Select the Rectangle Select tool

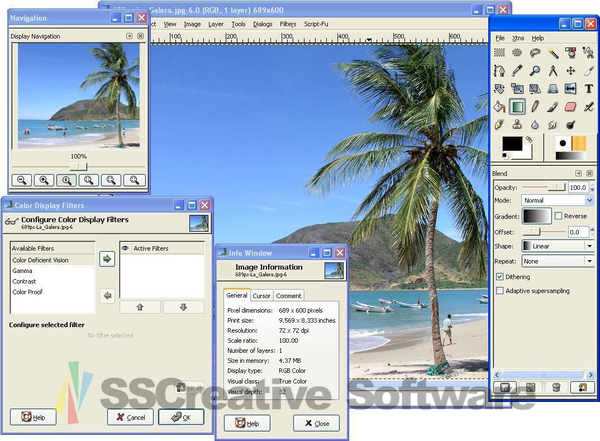tap(499, 52)
